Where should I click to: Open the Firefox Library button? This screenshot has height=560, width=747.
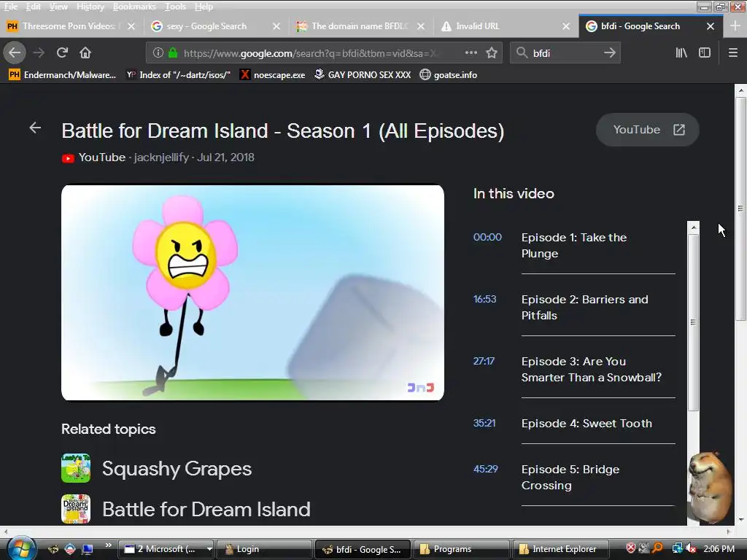point(681,52)
